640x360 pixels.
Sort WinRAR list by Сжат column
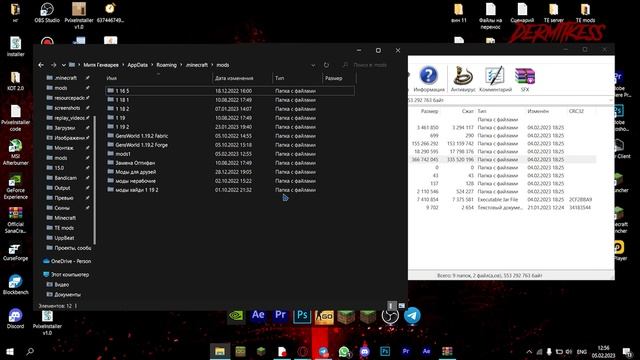(x=468, y=111)
